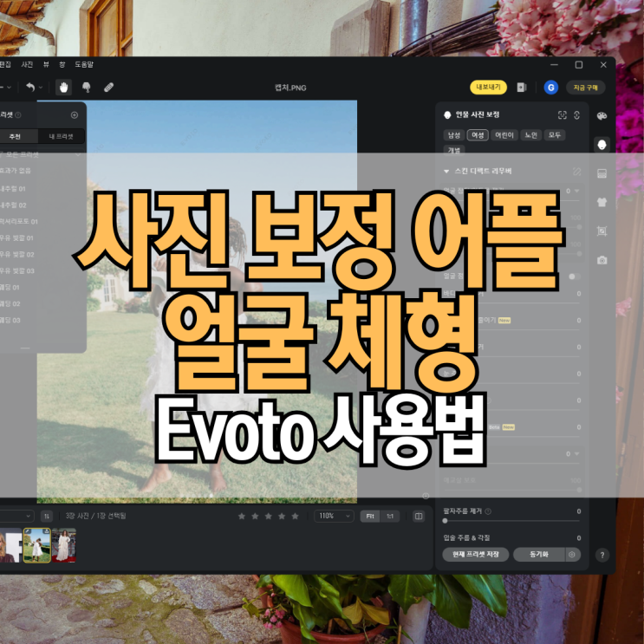Click the sort order icon in filmstrip bar

pos(47,516)
